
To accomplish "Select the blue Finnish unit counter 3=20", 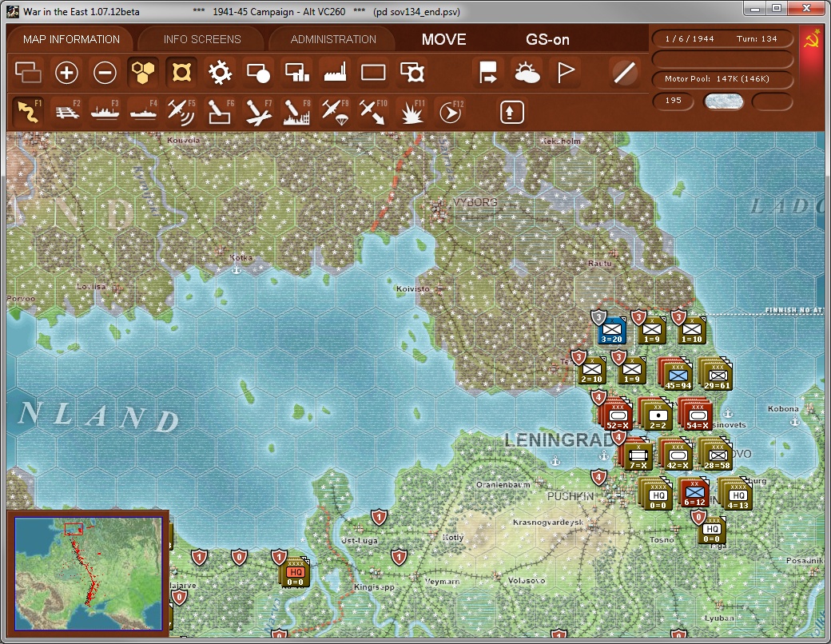I will click(x=612, y=331).
